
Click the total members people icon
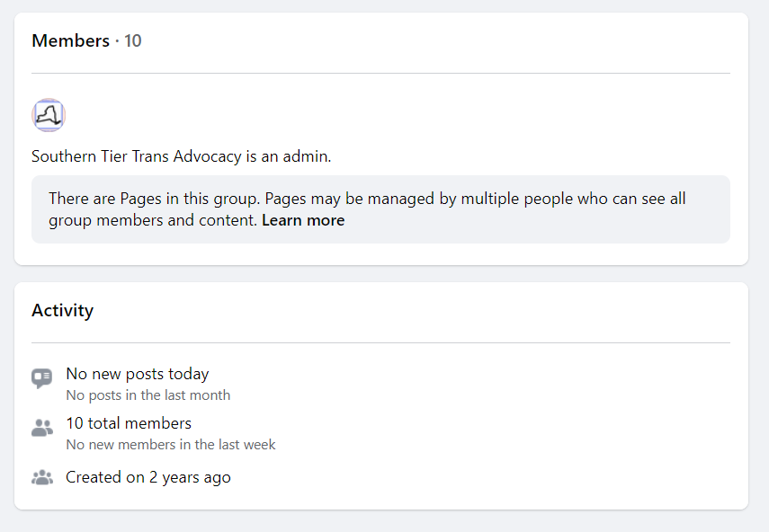pyautogui.click(x=42, y=428)
